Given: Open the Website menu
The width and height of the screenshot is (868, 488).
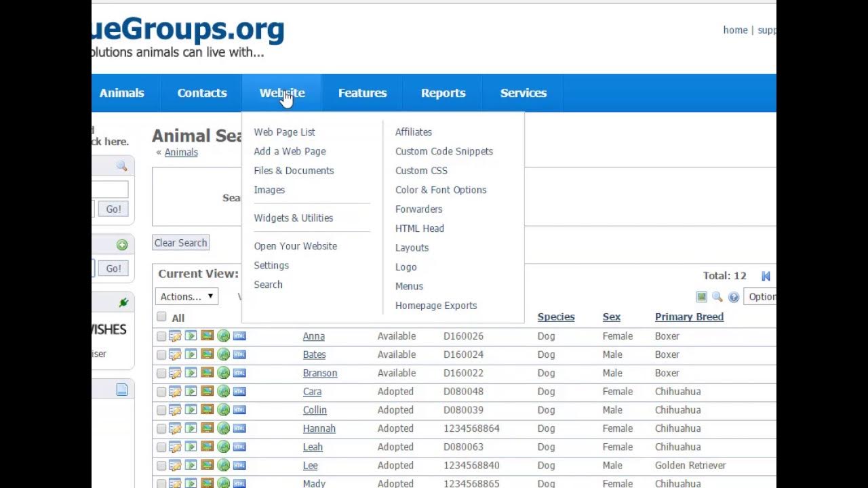Looking at the screenshot, I should pyautogui.click(x=281, y=93).
